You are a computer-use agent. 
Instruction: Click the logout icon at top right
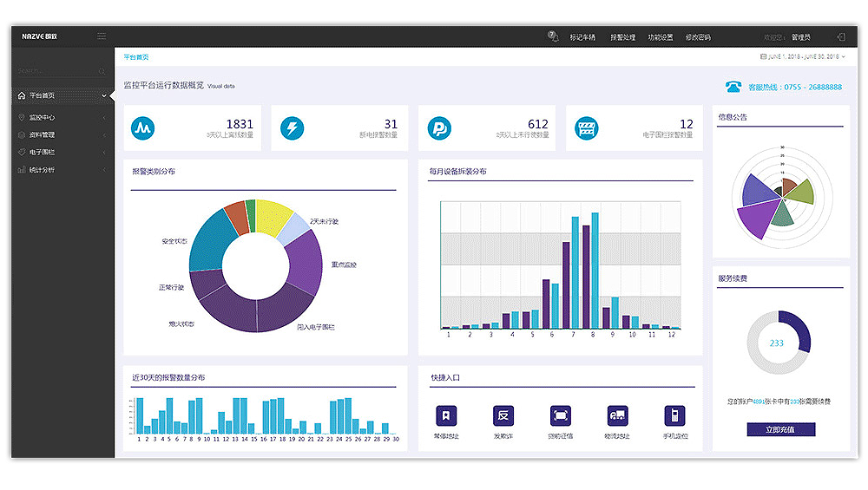(840, 37)
